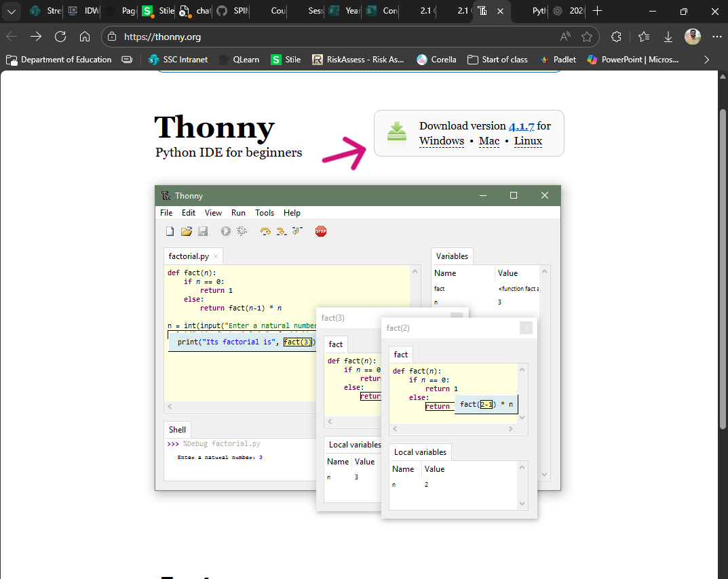Open the Windows download link

(441, 141)
